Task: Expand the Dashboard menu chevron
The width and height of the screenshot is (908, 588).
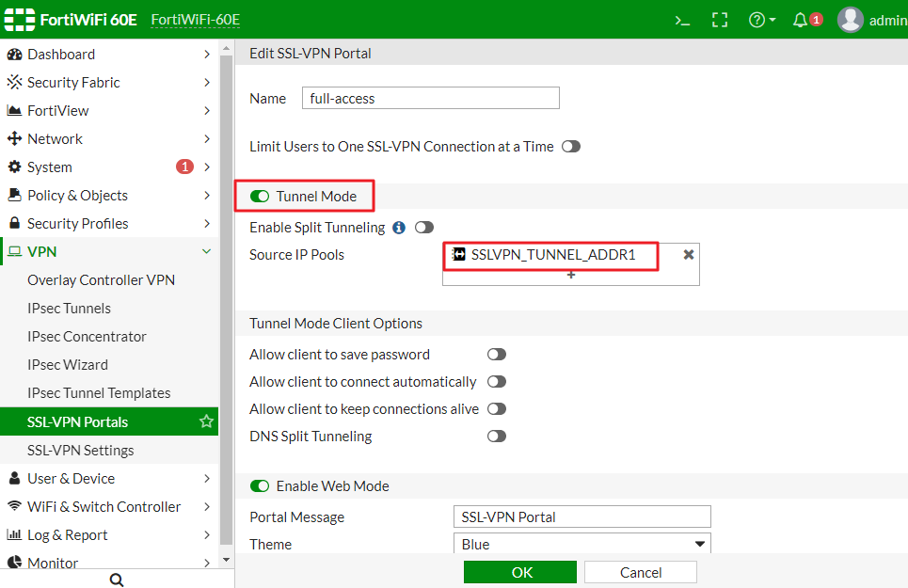Action: 207,55
